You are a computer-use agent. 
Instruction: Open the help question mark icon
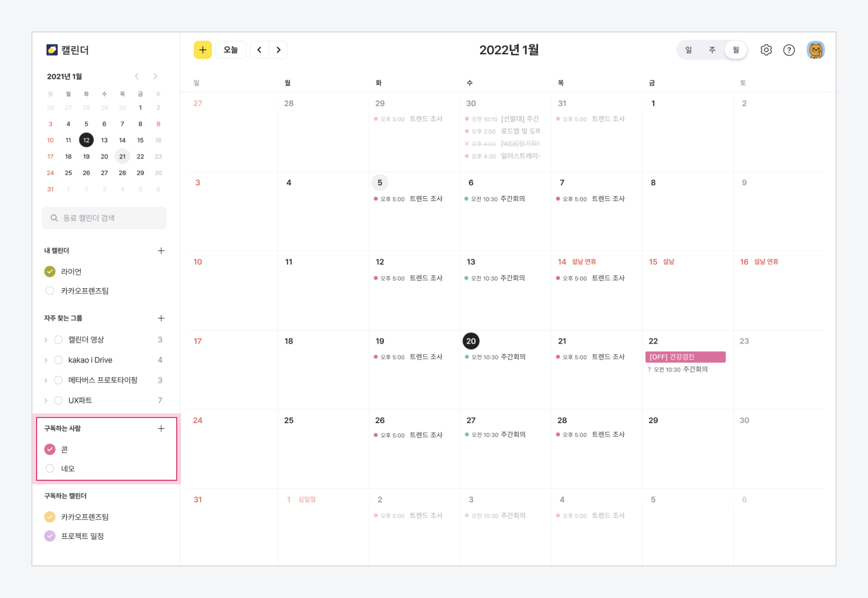(789, 50)
